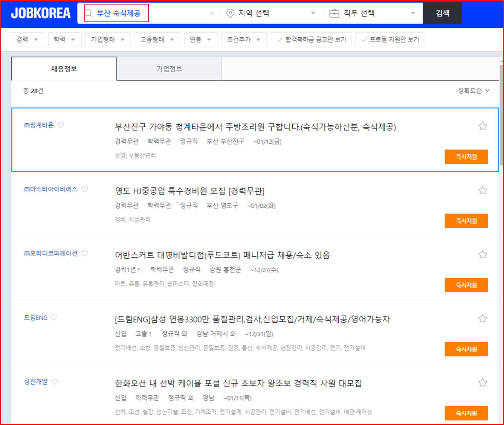Favorite company 성진개발 with the heart icon
The image size is (504, 425).
[55, 382]
